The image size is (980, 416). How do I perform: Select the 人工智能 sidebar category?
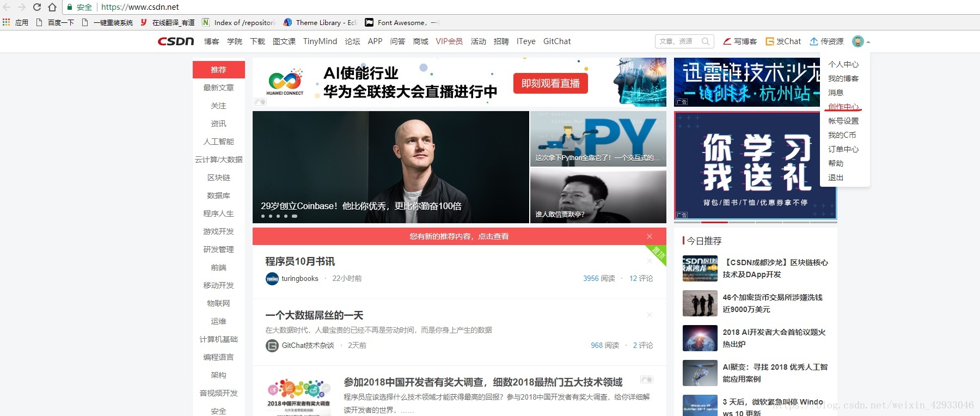(x=219, y=142)
